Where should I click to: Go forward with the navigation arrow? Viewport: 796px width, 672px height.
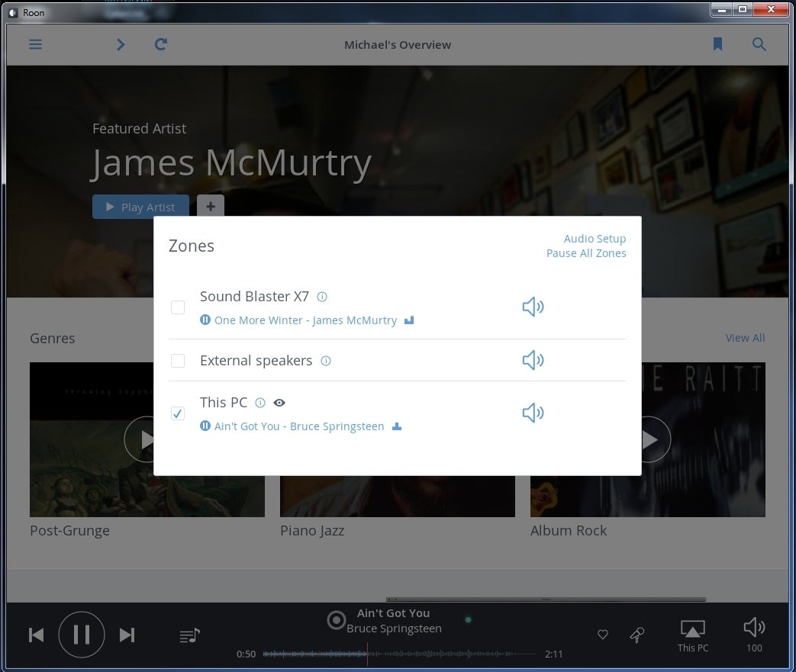[x=121, y=45]
